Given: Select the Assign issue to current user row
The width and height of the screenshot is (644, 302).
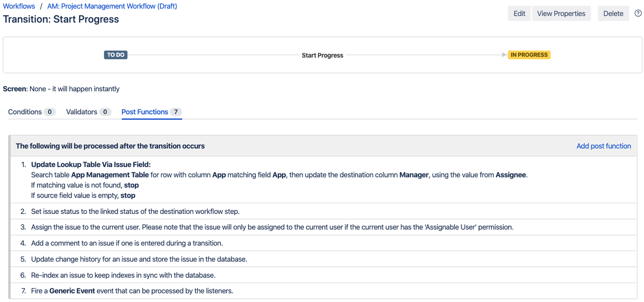Looking at the screenshot, I should tap(272, 227).
